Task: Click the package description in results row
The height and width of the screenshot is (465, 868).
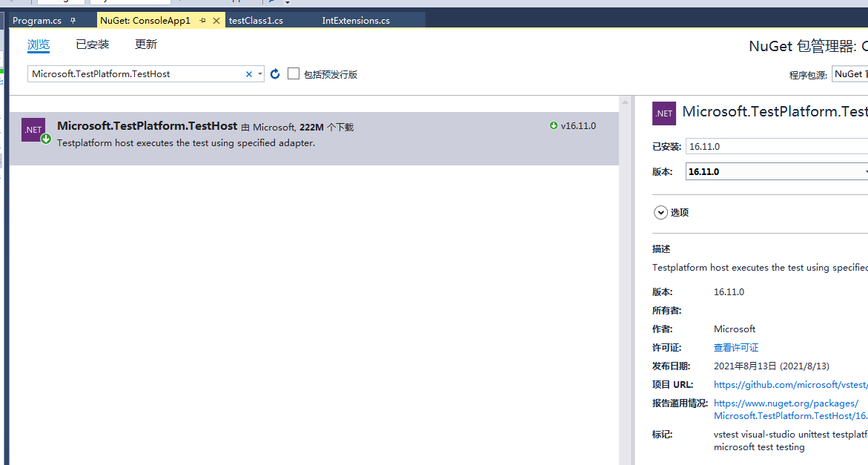Action: (186, 143)
